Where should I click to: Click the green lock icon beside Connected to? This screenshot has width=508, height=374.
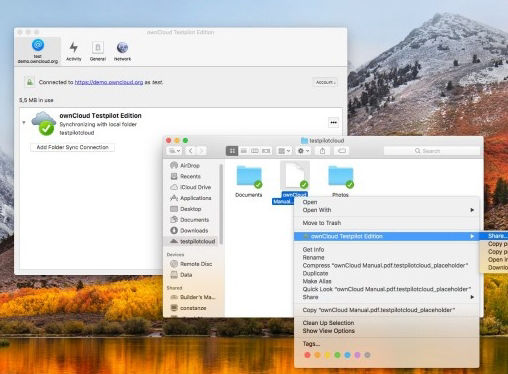pos(30,82)
